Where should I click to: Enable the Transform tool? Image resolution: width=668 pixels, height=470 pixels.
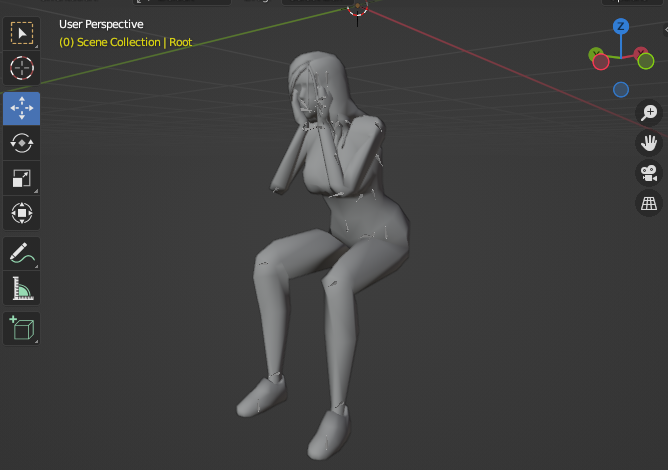(x=22, y=213)
